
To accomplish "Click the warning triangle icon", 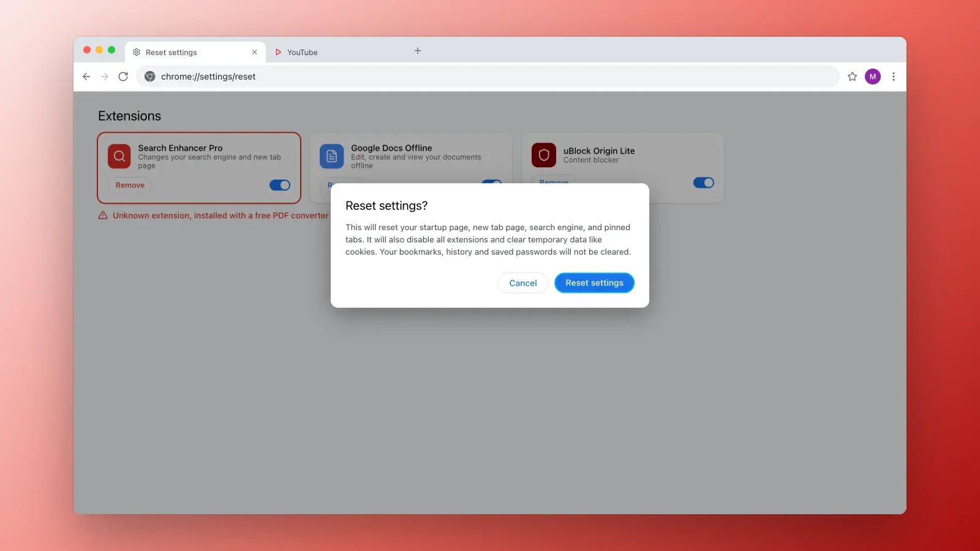I will click(x=103, y=216).
